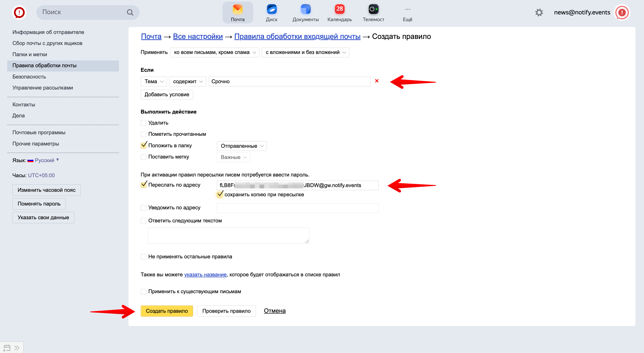Click the notification bell icon top-left
Image resolution: width=644 pixels, height=353 pixels.
pos(19,12)
